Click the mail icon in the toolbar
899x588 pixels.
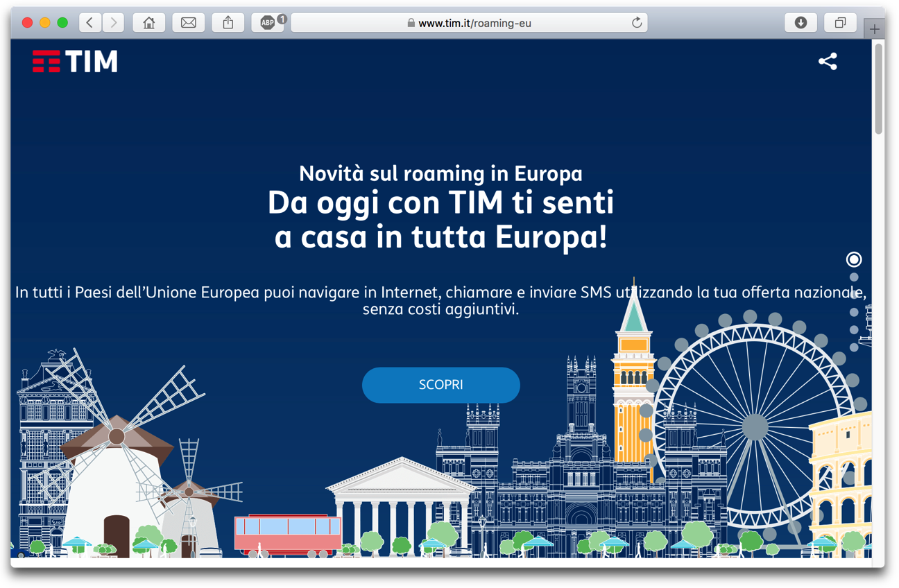tap(188, 22)
